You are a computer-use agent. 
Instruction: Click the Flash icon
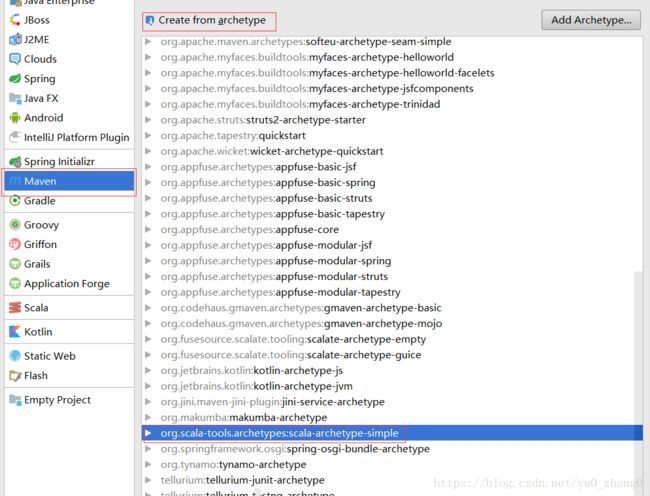(x=15, y=375)
